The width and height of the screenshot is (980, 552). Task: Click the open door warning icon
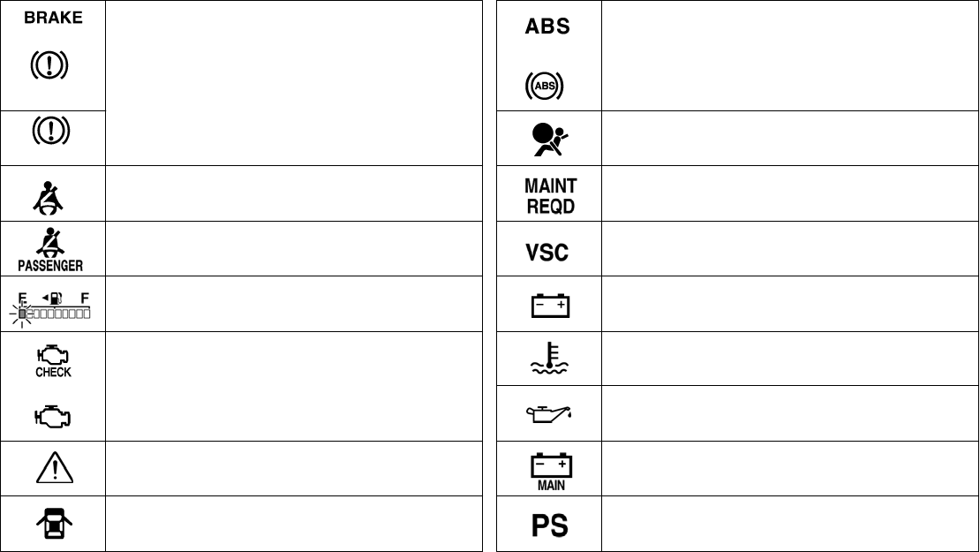click(53, 525)
